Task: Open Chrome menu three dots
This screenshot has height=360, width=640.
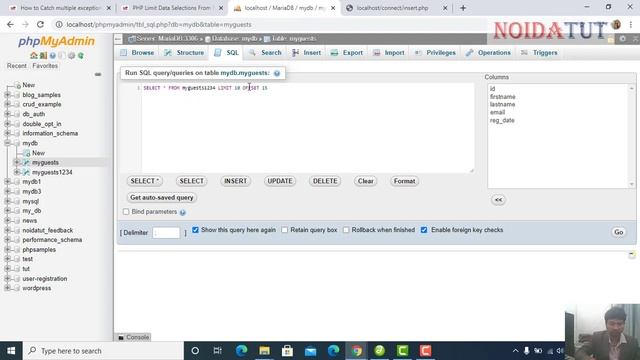Action: (x=631, y=24)
